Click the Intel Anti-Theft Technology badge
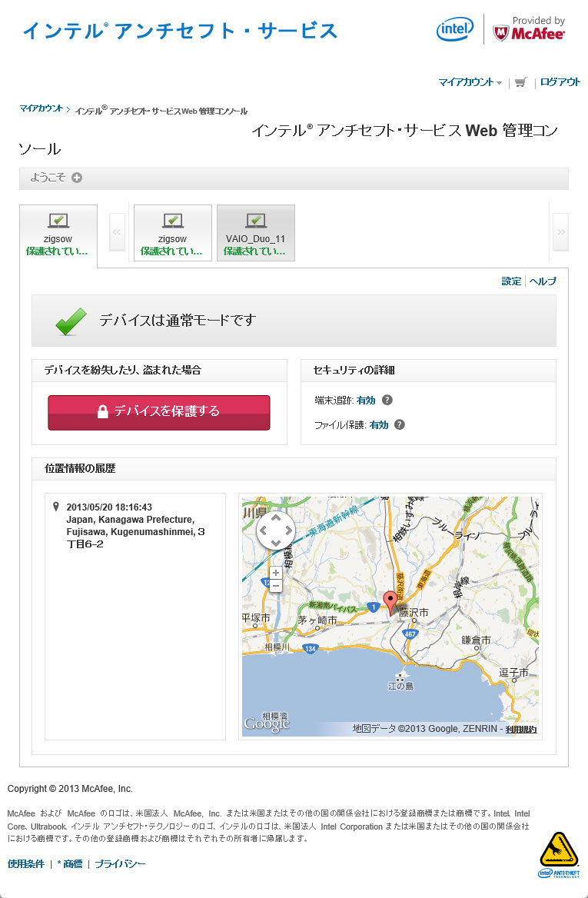This screenshot has width=588, height=898. click(559, 854)
